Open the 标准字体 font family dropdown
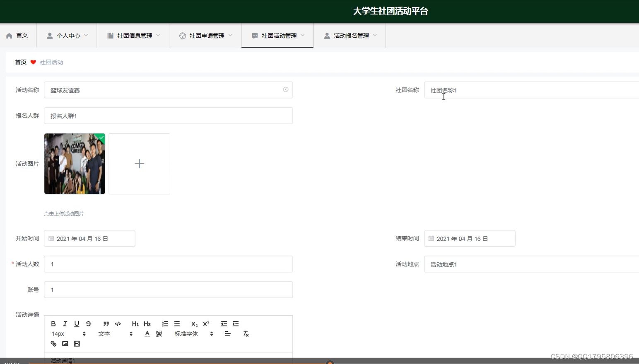The image size is (639, 364). pos(194,334)
